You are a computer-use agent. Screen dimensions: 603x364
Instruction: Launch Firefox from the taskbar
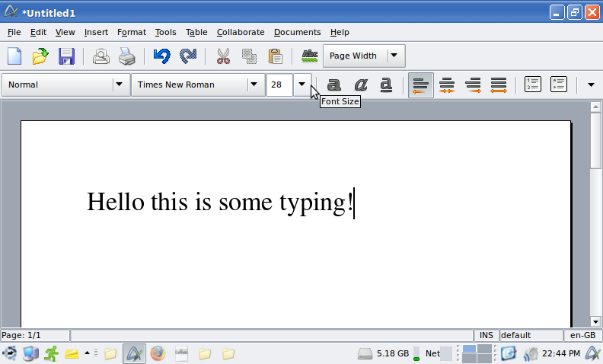coord(158,353)
